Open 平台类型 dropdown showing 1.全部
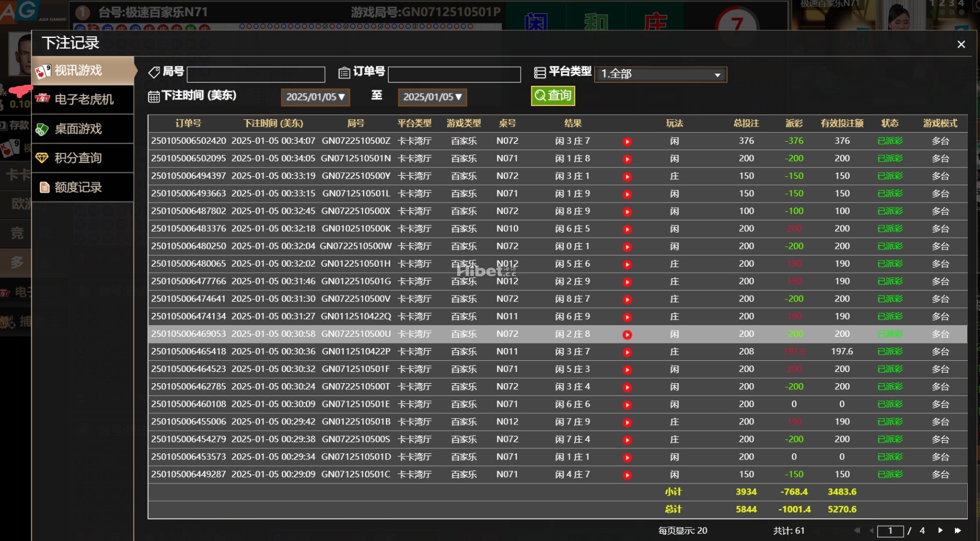 pyautogui.click(x=661, y=74)
